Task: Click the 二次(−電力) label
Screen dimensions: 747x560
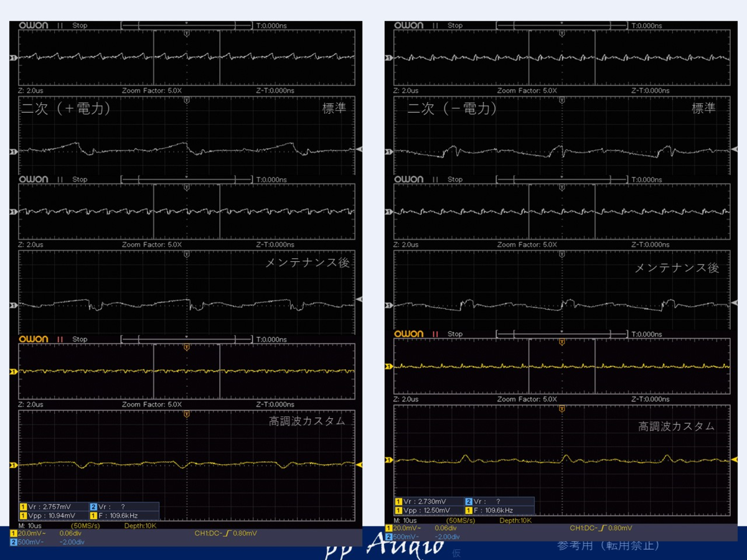Action: (x=453, y=108)
